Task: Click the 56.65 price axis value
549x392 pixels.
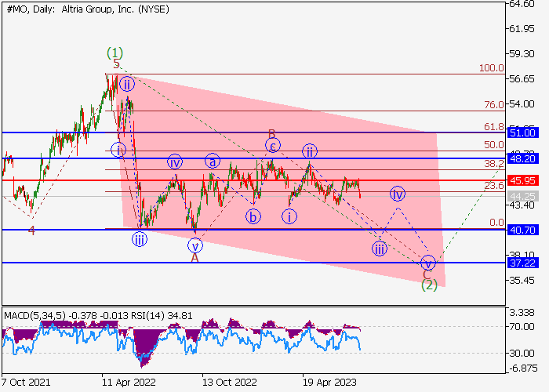Action: [x=522, y=79]
